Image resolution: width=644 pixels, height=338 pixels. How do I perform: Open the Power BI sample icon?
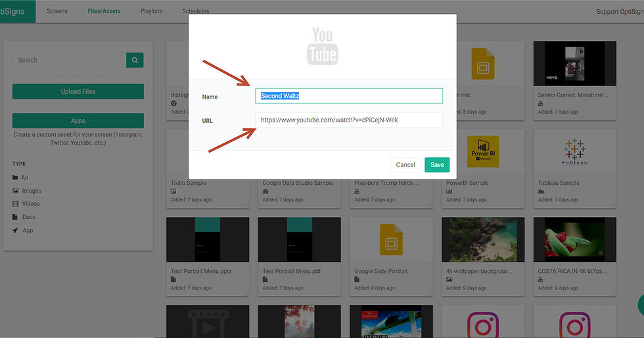click(483, 152)
